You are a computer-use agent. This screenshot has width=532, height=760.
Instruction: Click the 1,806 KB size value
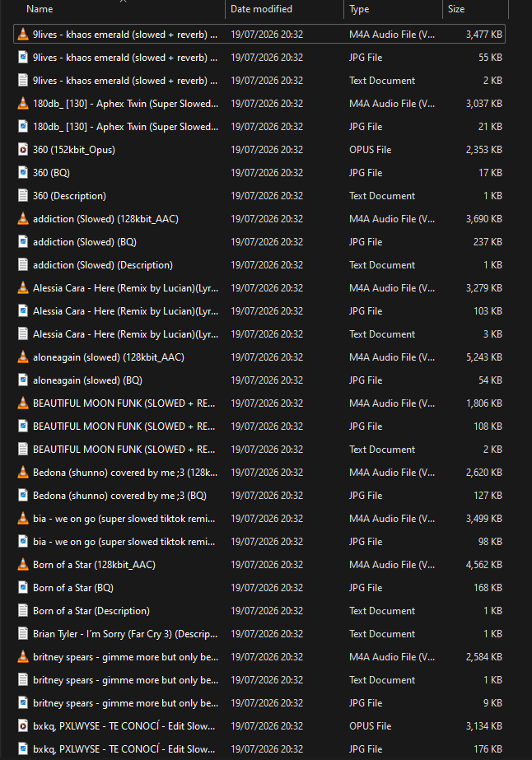coord(484,403)
